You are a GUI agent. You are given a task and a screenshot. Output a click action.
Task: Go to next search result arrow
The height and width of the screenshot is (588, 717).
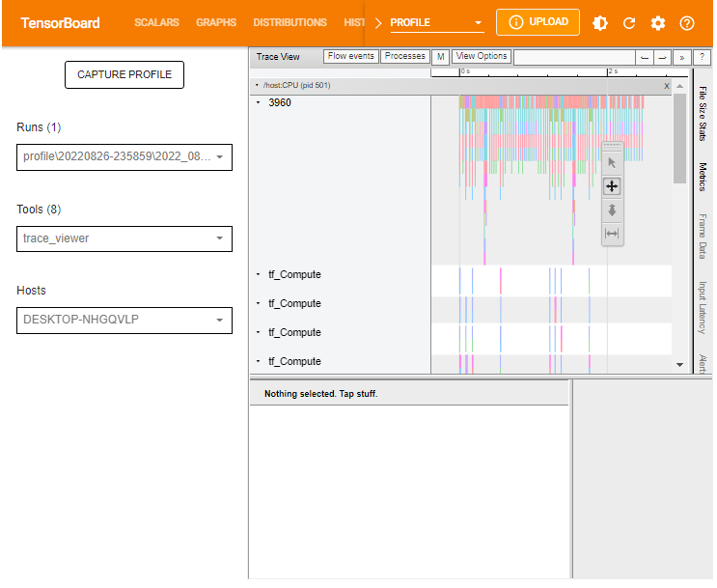click(x=662, y=58)
